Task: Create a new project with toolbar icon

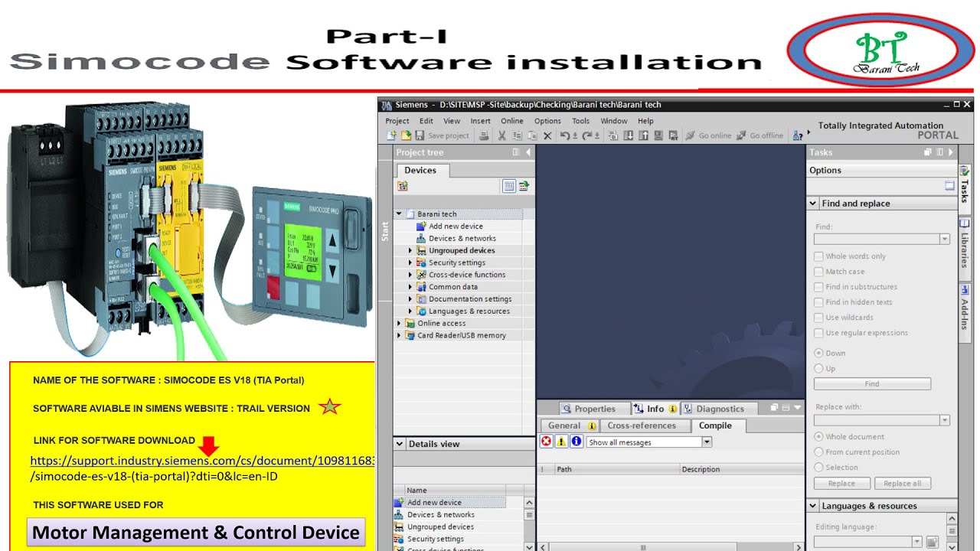Action: pos(391,135)
